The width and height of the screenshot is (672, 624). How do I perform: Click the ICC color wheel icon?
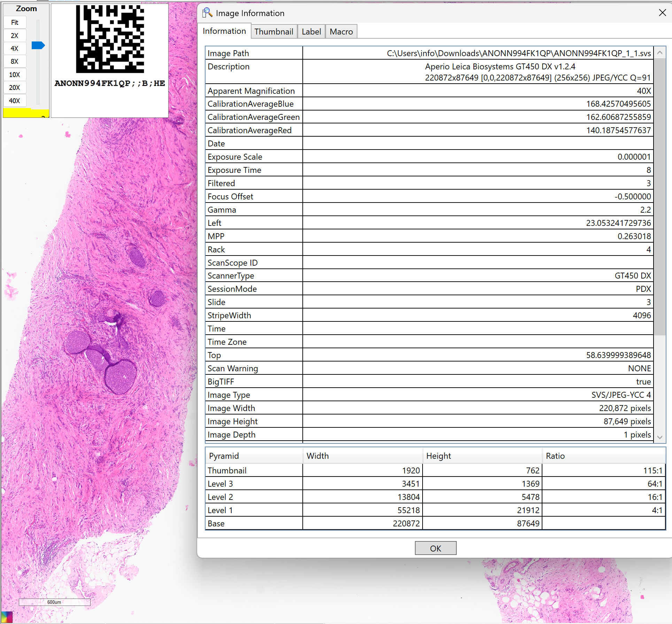click(x=7, y=617)
